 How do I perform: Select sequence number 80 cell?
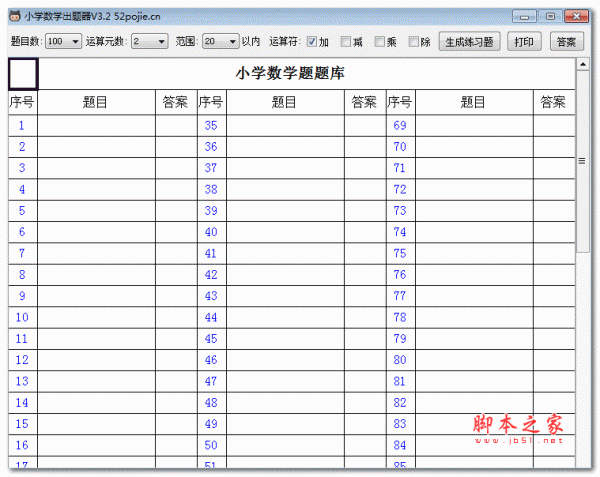[x=401, y=360]
